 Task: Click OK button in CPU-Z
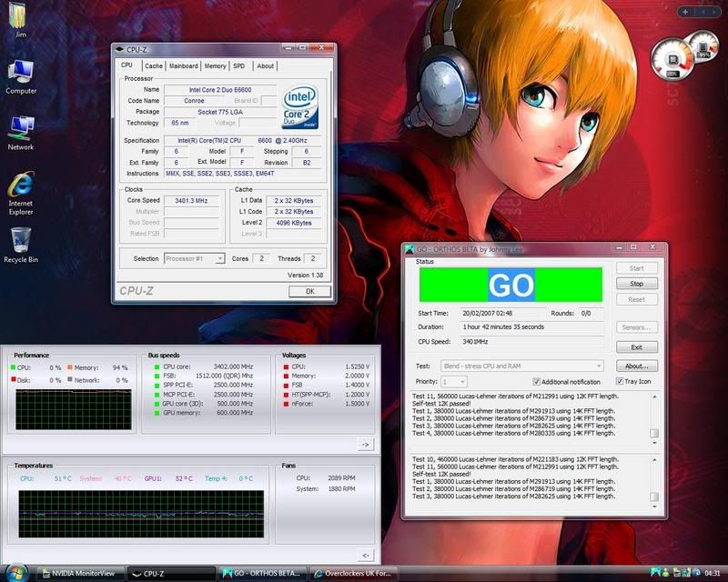[309, 291]
